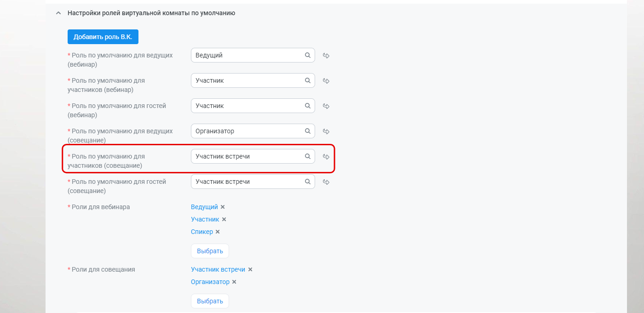Screen dimensions: 644x313
Task: Open search for meeting participants default role
Action: point(308,156)
